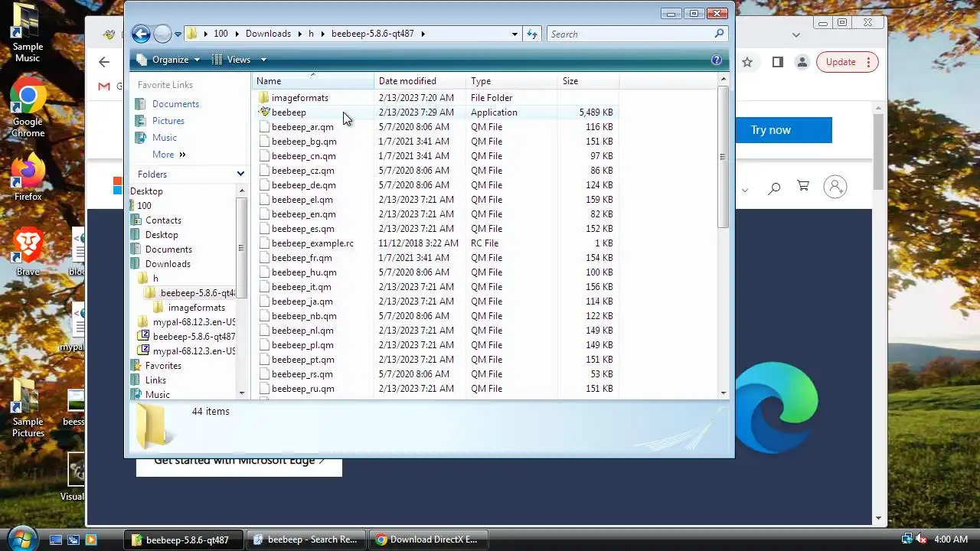Sort by Size column header

[588, 81]
